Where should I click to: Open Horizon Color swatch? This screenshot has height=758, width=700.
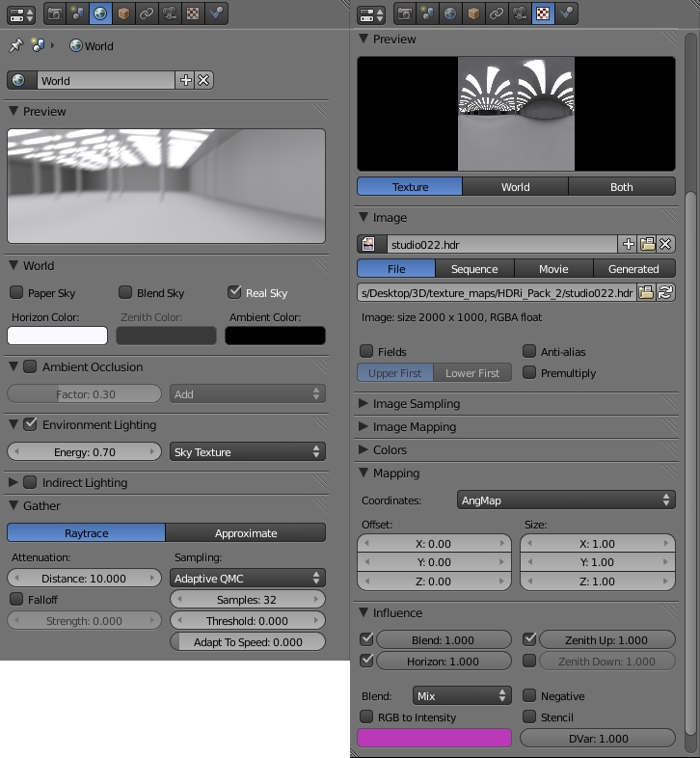click(x=58, y=336)
